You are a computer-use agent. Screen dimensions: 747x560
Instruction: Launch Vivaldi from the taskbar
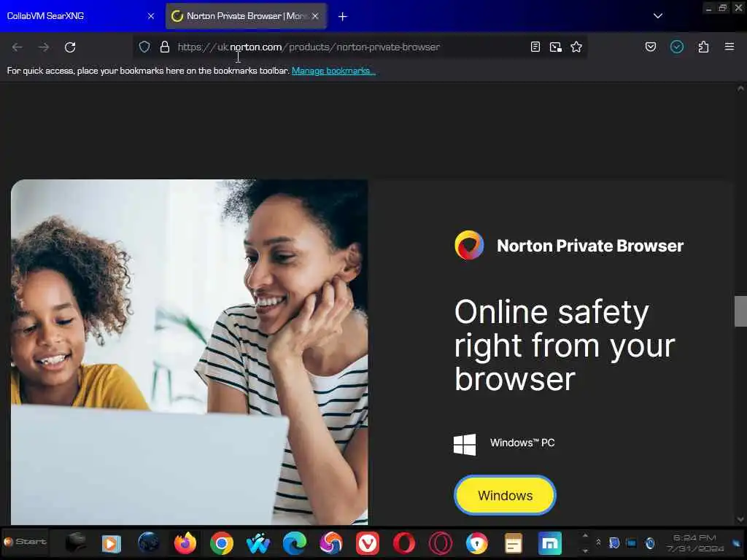click(x=368, y=543)
